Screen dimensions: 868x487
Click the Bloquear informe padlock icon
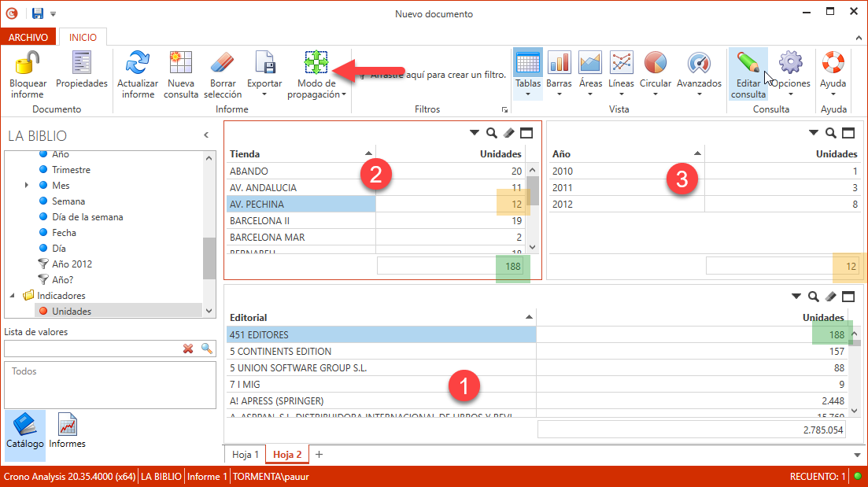click(x=28, y=62)
